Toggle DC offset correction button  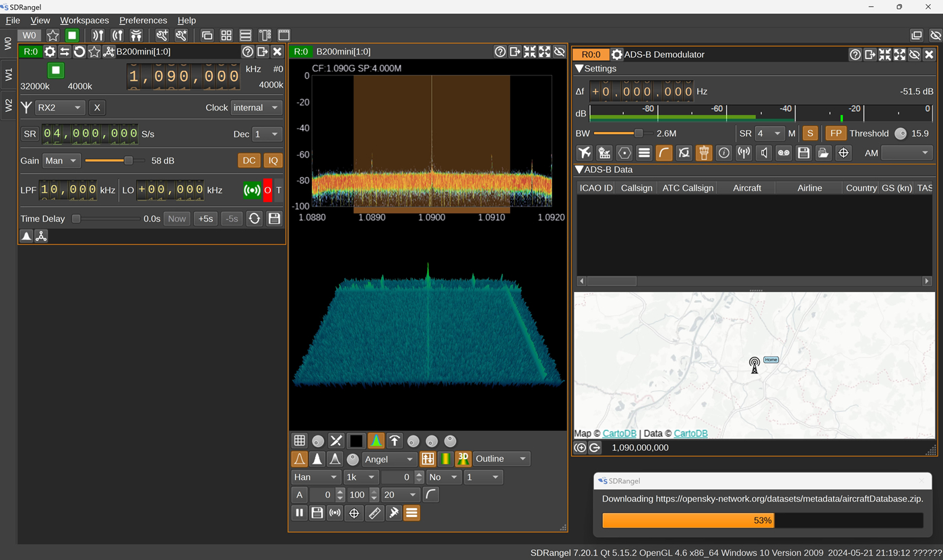point(249,160)
